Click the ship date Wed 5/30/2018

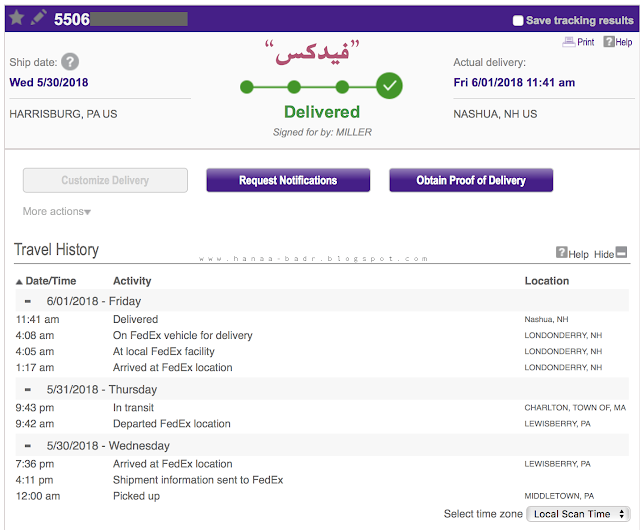pos(49,82)
